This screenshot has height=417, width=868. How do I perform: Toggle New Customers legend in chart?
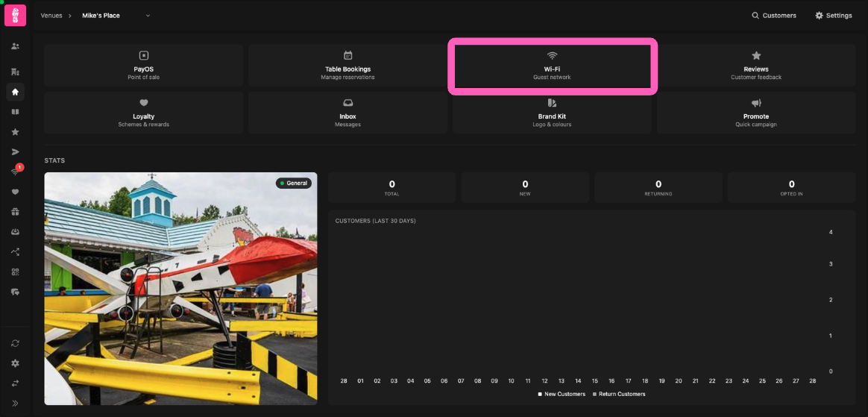click(x=562, y=394)
